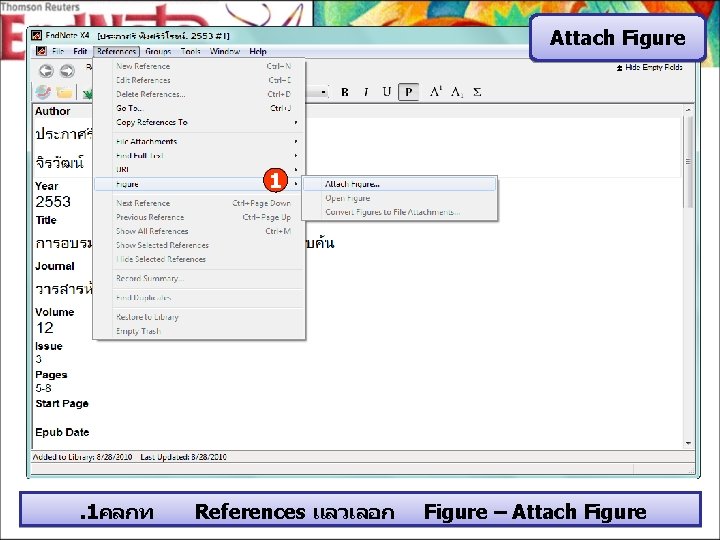
Task: Click the Journal field label
Action: [55, 266]
